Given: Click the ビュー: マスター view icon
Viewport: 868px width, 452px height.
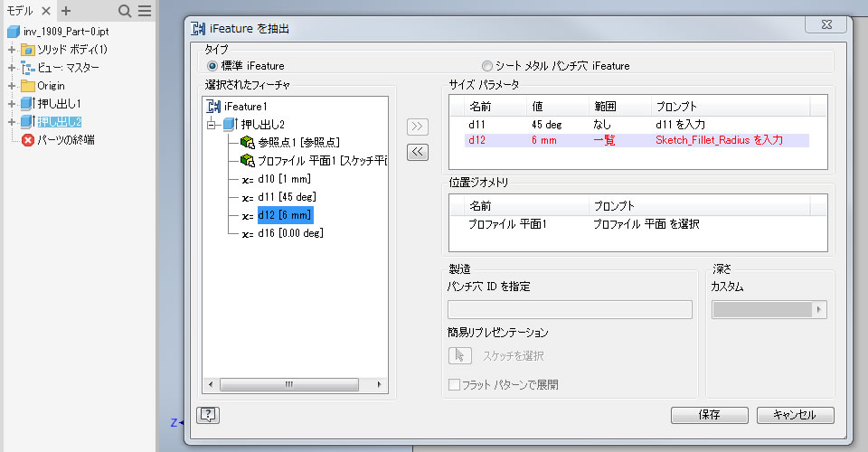Looking at the screenshot, I should point(28,68).
